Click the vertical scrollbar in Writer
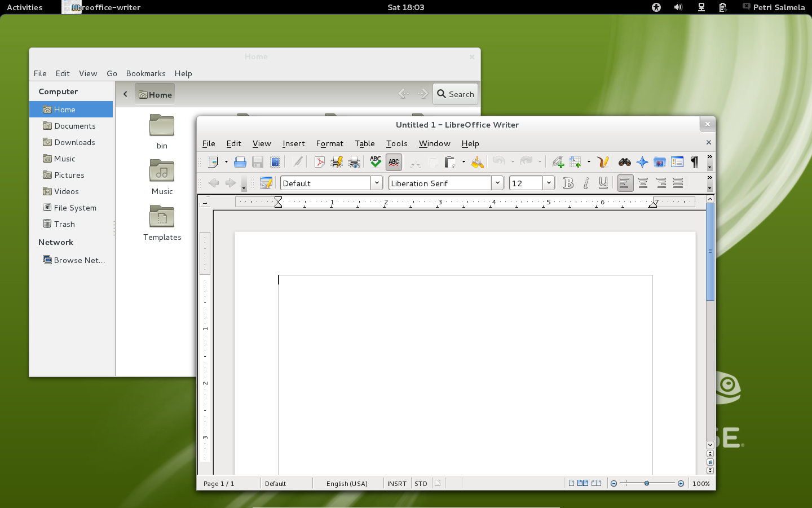The width and height of the screenshot is (812, 508). (x=710, y=251)
